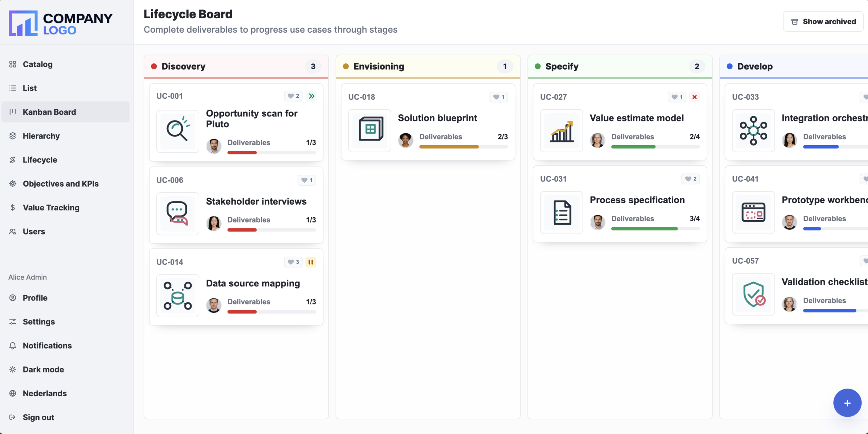Open the magnifier thumbnail of Opportunity scan
The image size is (868, 434).
[178, 131]
